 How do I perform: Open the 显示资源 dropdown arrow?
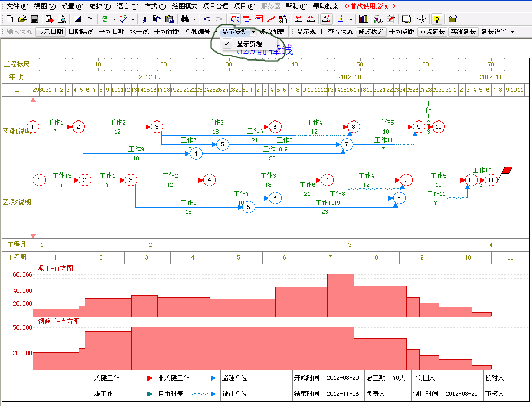click(x=254, y=32)
